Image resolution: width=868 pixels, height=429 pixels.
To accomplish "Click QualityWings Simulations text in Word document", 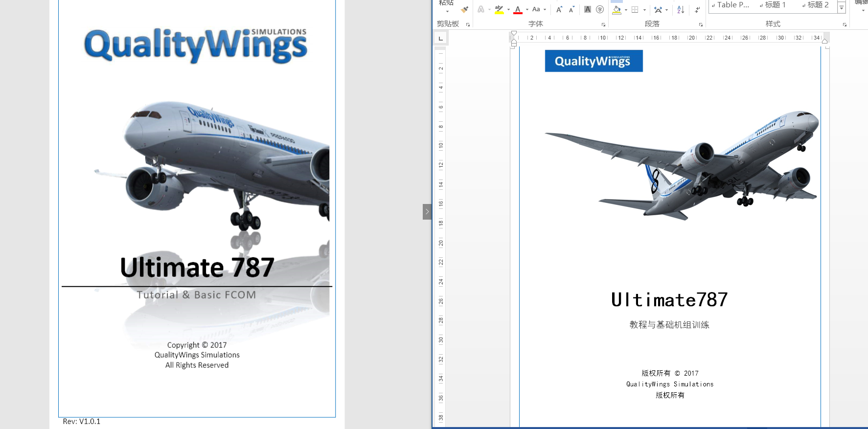I will click(x=670, y=384).
